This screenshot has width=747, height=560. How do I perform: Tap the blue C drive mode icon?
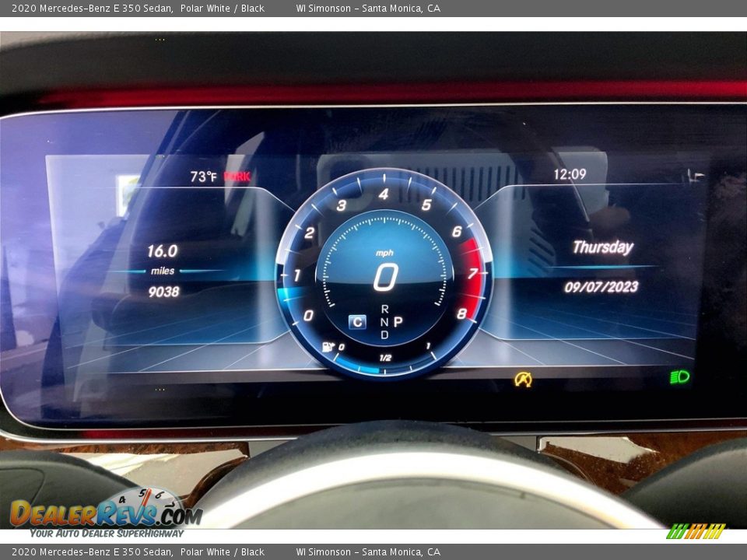click(357, 322)
